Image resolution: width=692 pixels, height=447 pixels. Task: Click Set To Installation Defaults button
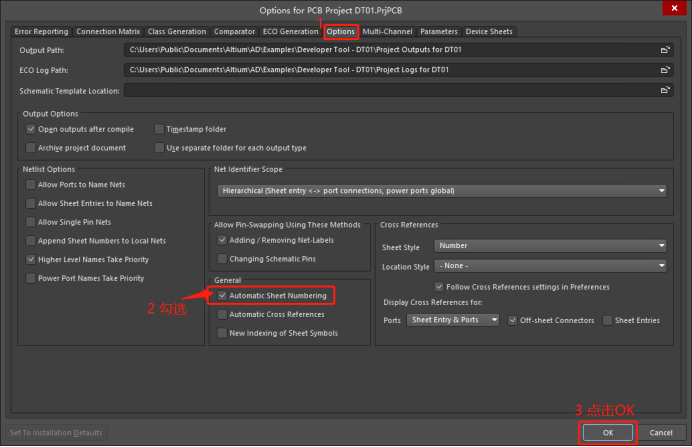(56, 432)
